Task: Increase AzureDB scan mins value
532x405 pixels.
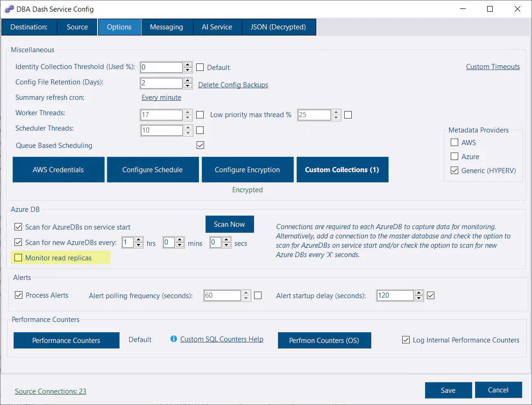Action: click(x=180, y=240)
